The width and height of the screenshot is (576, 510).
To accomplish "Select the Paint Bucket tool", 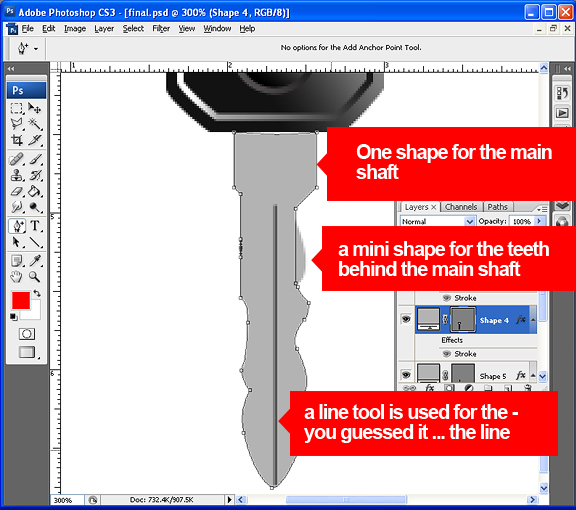I will [35, 191].
